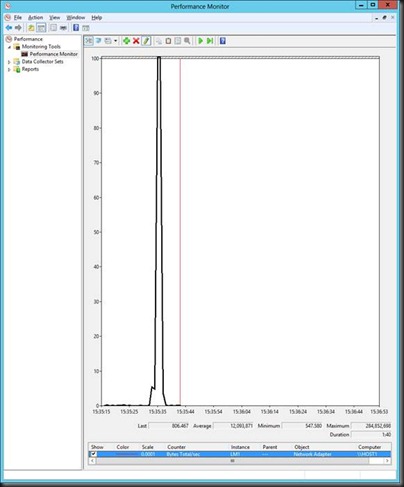404x487 pixels.
Task: Click the View current activity icon
Action: [89, 41]
